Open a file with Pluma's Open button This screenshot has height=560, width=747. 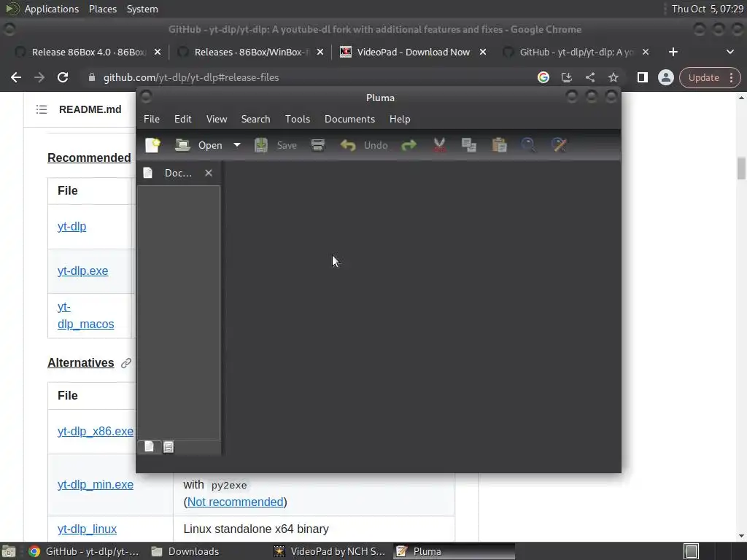tap(198, 145)
